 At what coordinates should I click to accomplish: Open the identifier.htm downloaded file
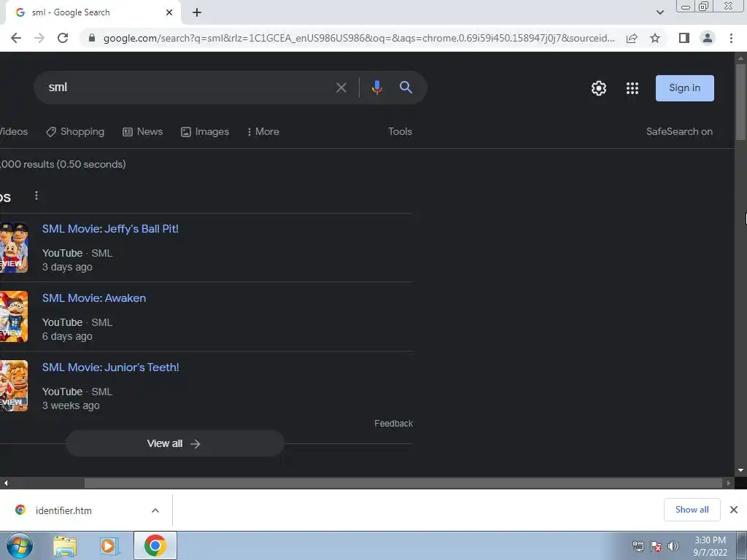63,510
